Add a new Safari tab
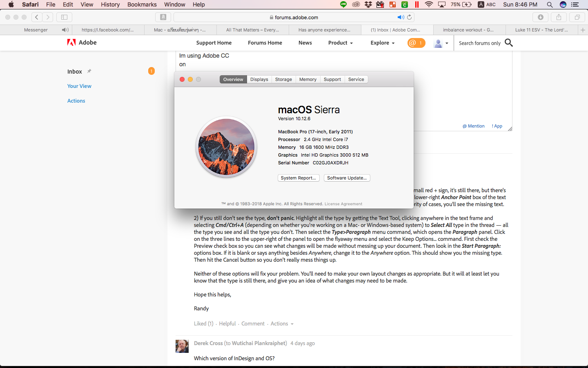 [583, 30]
